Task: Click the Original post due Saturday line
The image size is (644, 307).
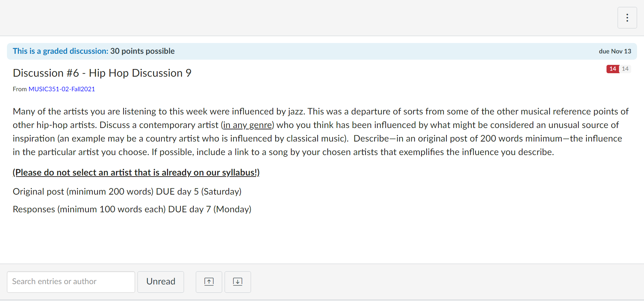Action: [127, 191]
